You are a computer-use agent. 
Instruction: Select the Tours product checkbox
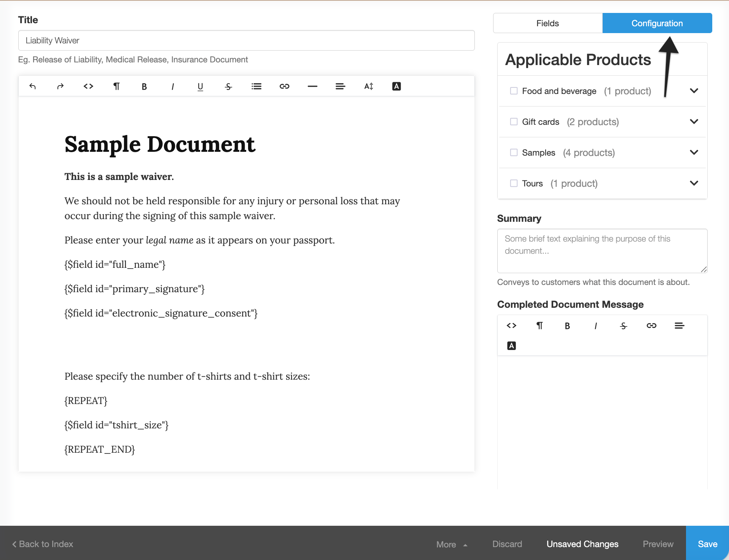point(514,183)
